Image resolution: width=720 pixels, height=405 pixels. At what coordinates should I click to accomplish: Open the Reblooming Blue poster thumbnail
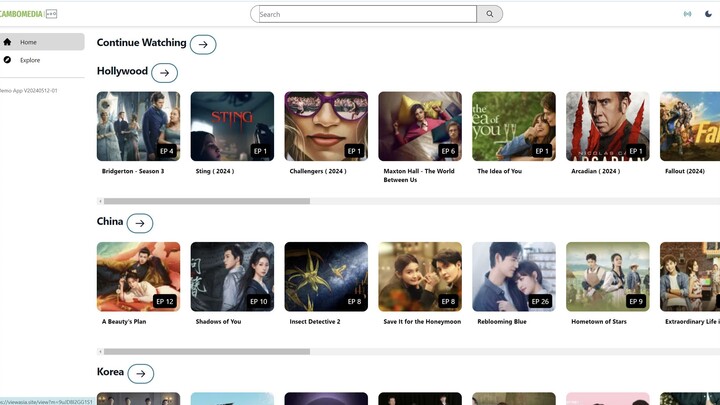coord(513,276)
